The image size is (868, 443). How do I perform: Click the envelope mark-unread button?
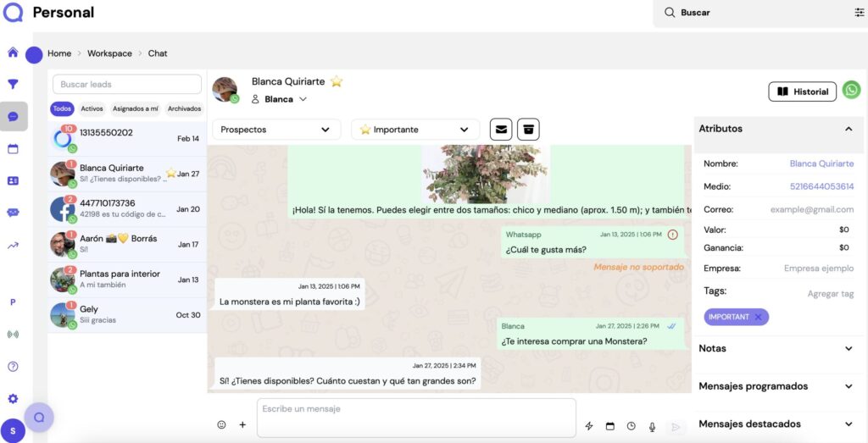click(x=501, y=130)
